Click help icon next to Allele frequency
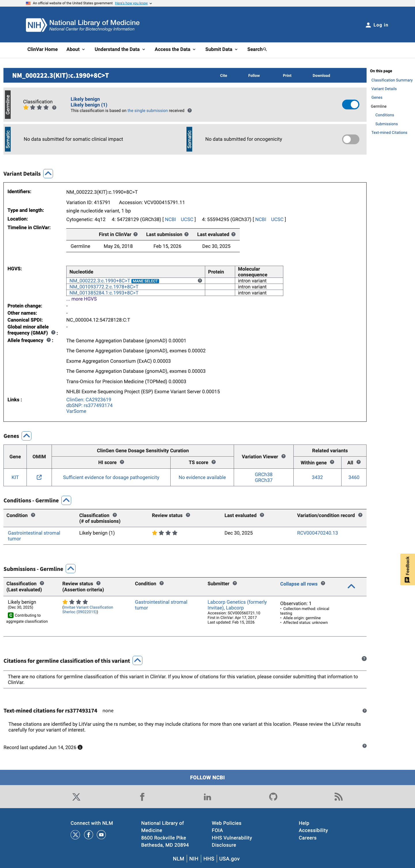This screenshot has width=415, height=868. pyautogui.click(x=49, y=340)
